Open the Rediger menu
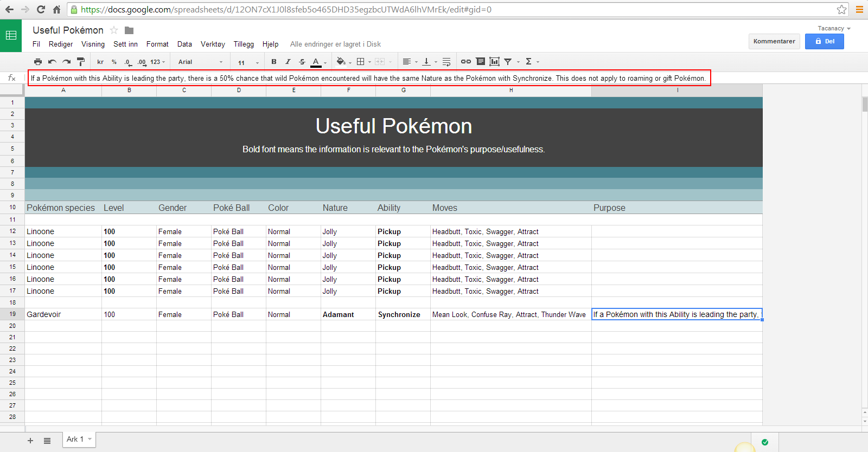Image resolution: width=868 pixels, height=452 pixels. 61,44
